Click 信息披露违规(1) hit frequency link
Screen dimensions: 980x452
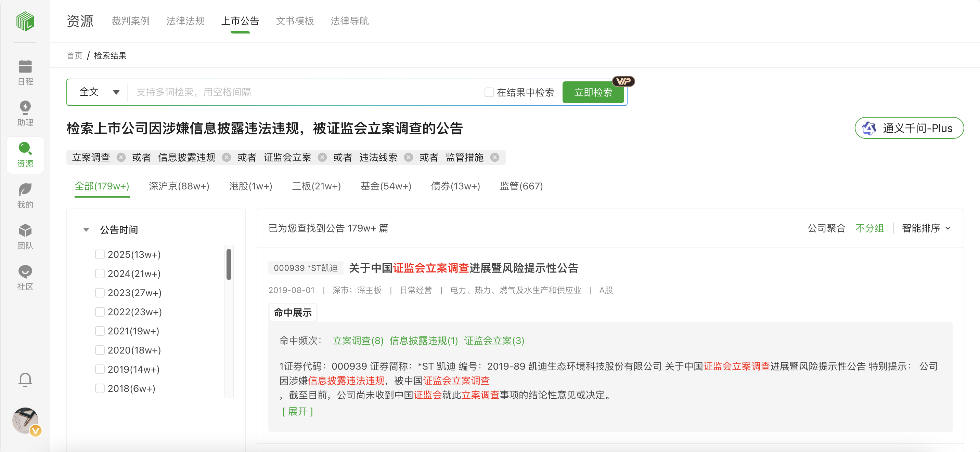point(424,341)
